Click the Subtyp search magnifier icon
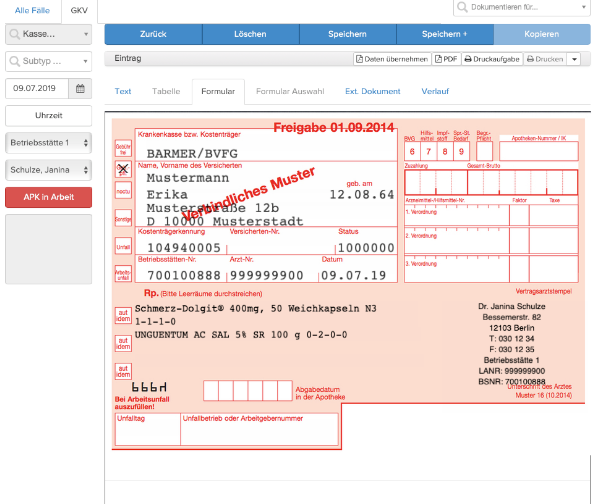592x504 pixels. click(x=14, y=61)
